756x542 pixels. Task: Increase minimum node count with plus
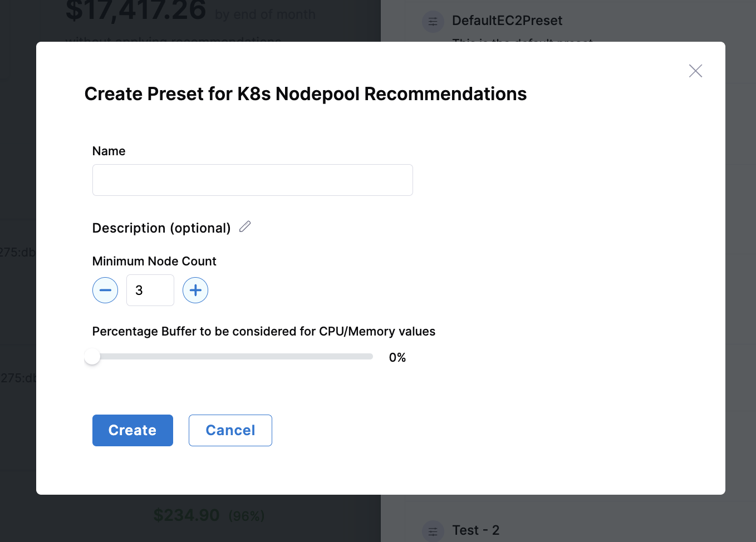[x=195, y=290]
